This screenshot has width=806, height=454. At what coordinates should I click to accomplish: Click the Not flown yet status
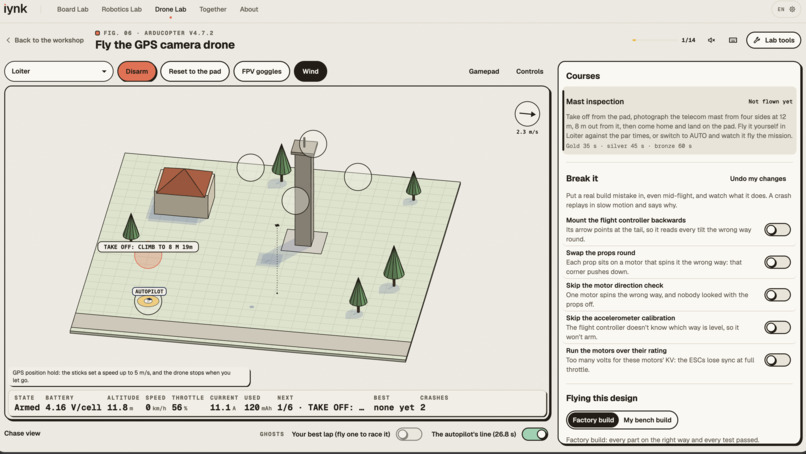(770, 102)
